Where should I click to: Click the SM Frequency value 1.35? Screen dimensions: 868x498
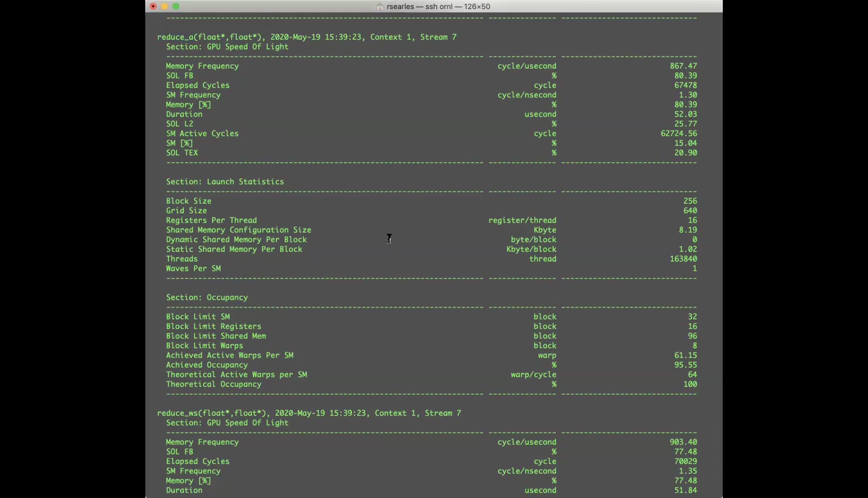pos(688,471)
